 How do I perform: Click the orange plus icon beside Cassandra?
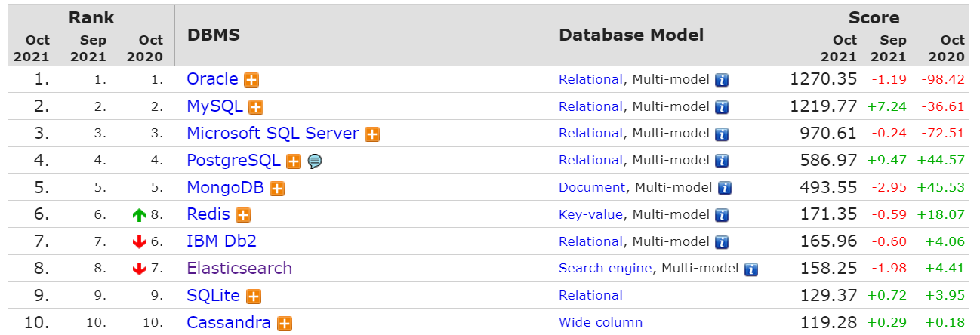(284, 324)
